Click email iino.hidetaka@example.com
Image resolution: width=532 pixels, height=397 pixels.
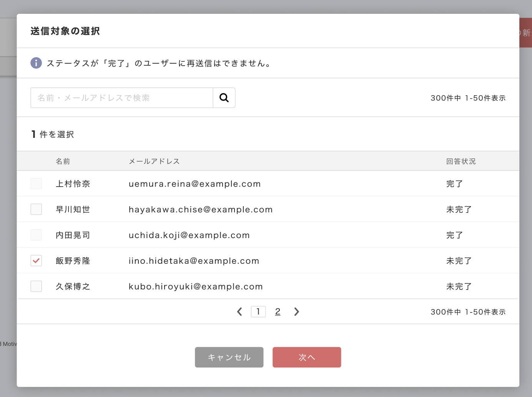pos(194,261)
